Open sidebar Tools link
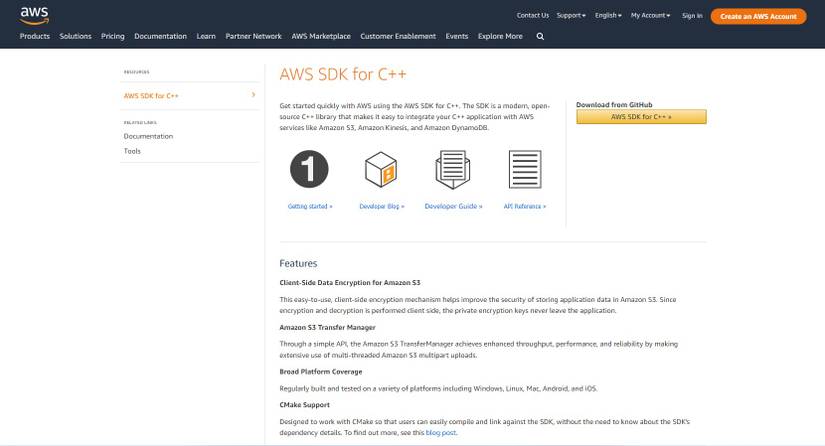This screenshot has width=825, height=446. 132,151
